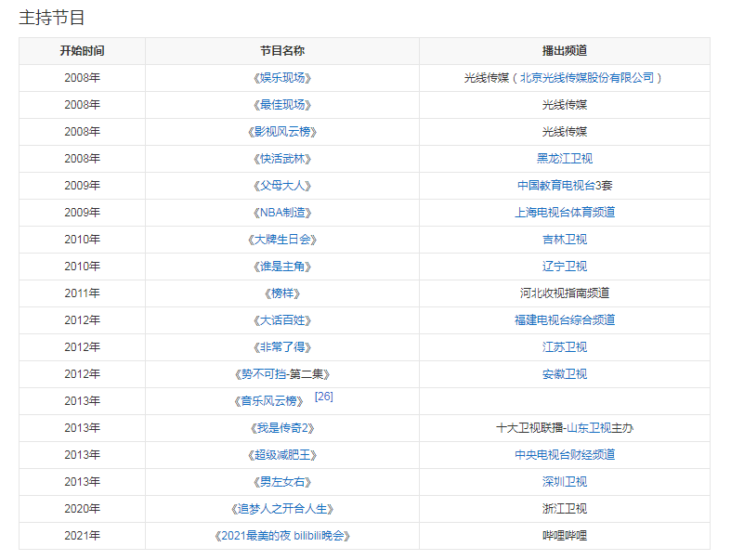Viewport: 744px width, 560px height.
Task: Visit the 吉林卫视 channel link
Action: click(x=564, y=240)
